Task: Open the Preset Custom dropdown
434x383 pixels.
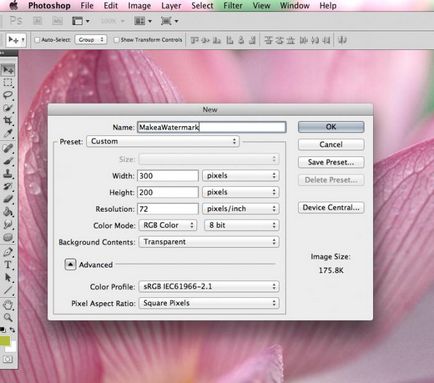Action: click(x=163, y=141)
